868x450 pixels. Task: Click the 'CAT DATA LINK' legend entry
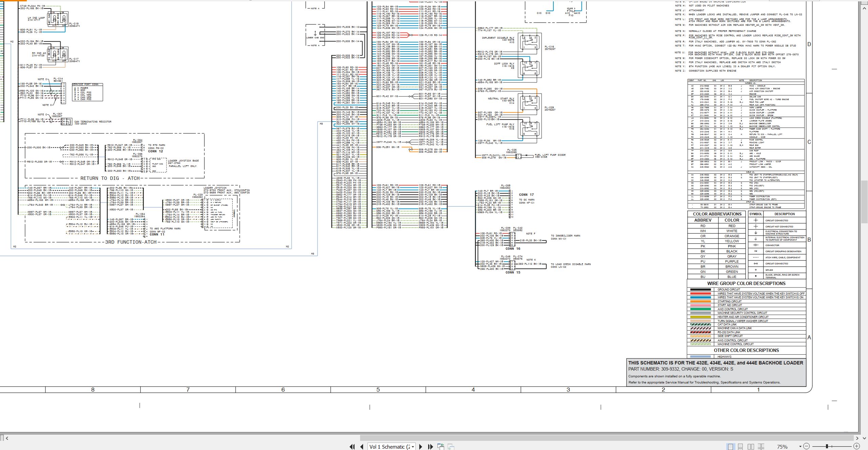pyautogui.click(x=727, y=324)
